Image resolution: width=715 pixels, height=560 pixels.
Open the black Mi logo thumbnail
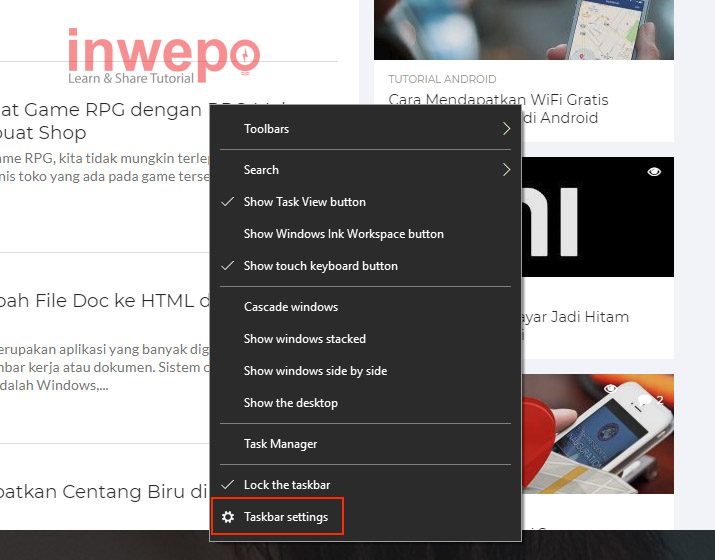tap(597, 217)
